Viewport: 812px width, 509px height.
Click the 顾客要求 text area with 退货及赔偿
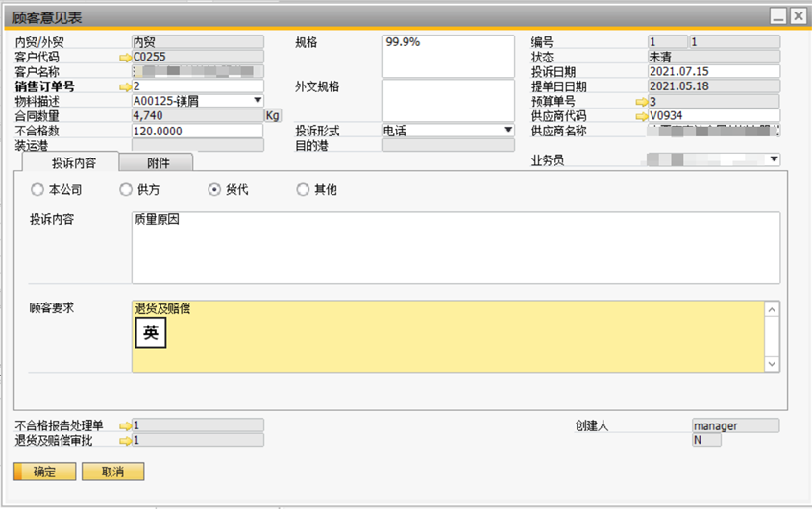[x=449, y=336]
